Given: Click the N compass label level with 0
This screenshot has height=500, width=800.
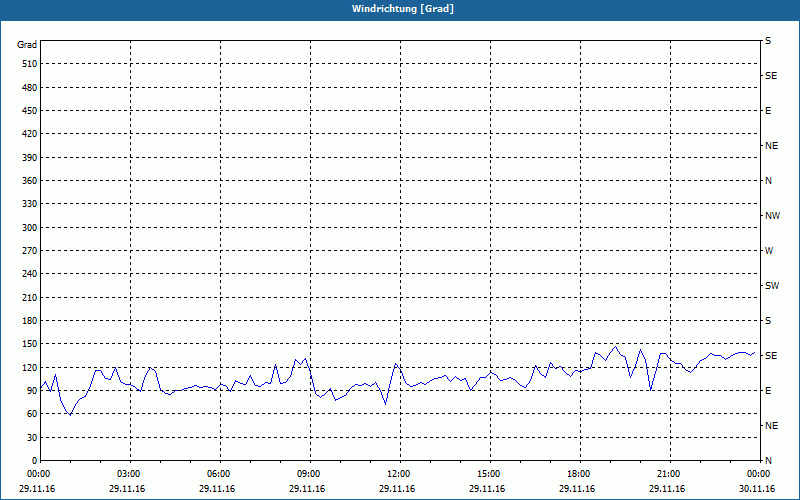Looking at the screenshot, I should coord(768,461).
